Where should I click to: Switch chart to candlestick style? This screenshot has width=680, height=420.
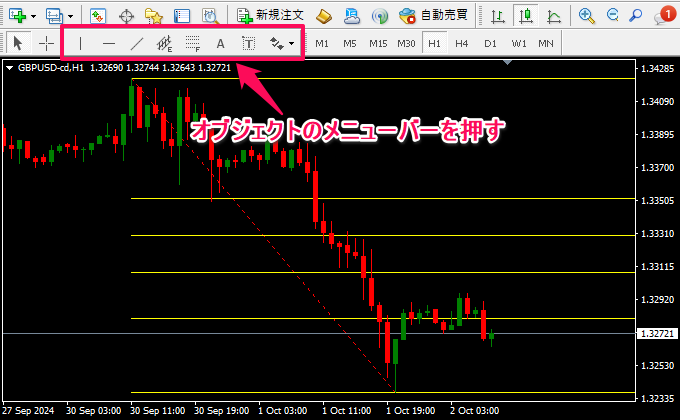[526, 16]
